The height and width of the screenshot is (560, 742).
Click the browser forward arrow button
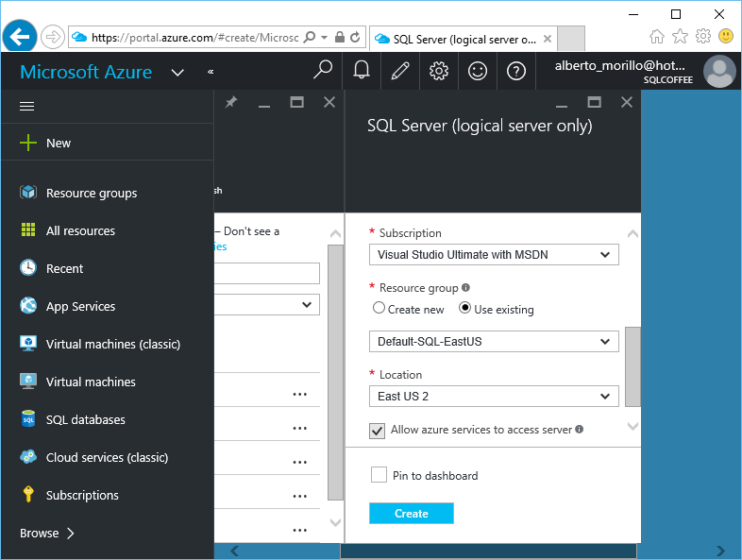(52, 37)
